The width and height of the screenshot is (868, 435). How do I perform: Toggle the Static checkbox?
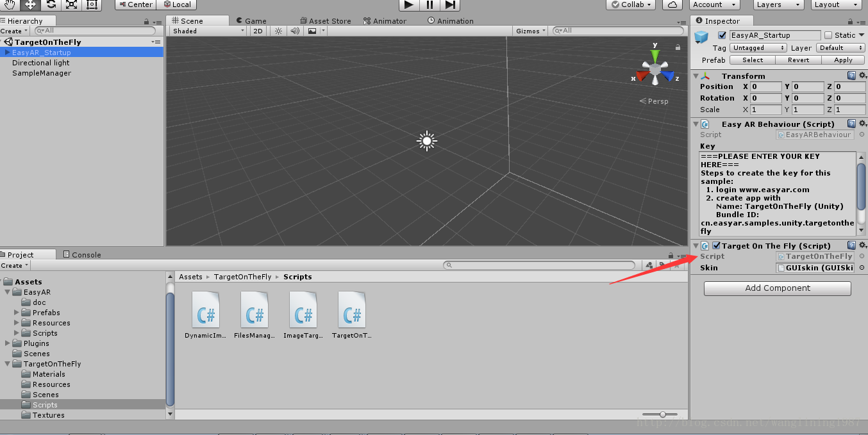tap(828, 35)
